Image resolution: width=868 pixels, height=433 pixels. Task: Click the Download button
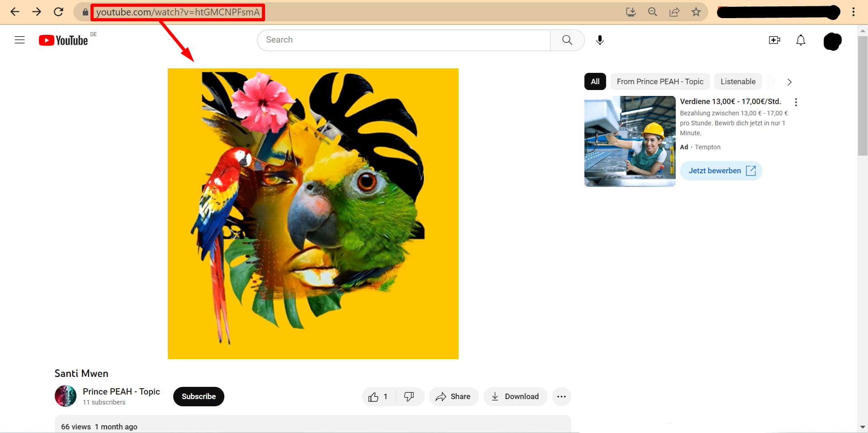[x=515, y=396]
